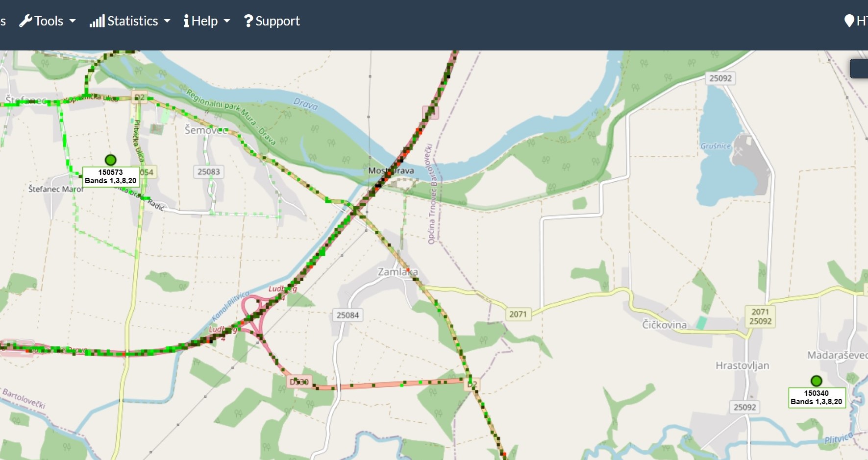Click the 25083 road shield on map
The image size is (868, 460).
(209, 172)
